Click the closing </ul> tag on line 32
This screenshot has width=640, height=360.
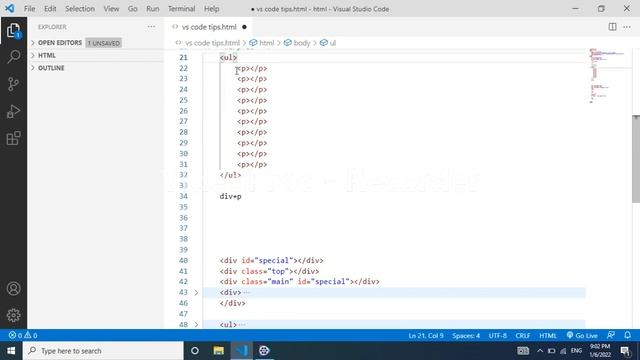click(231, 175)
